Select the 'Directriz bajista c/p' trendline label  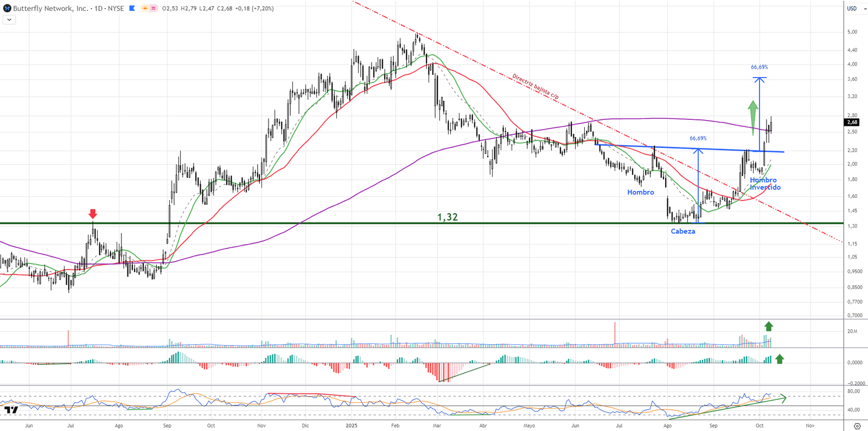tap(535, 87)
